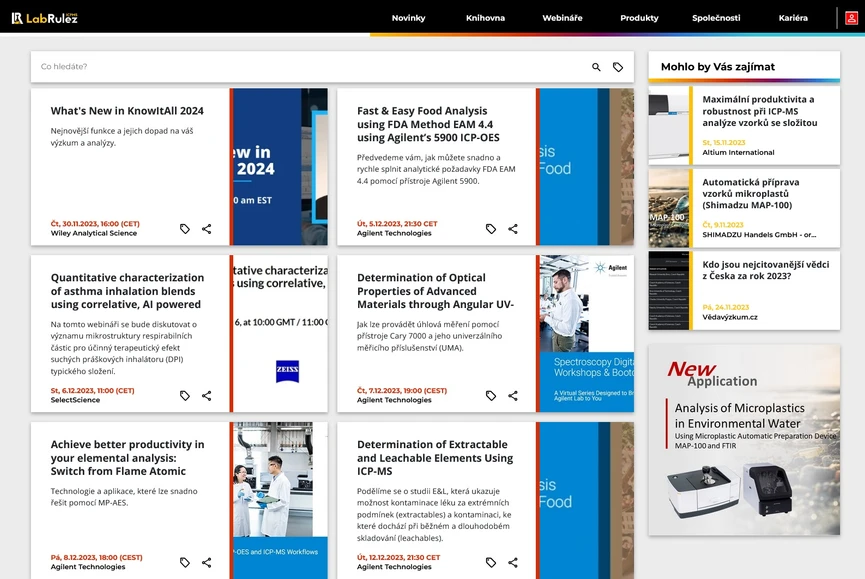
Task: Click sidebar date 'St, 15.11.2023'
Action: [724, 142]
